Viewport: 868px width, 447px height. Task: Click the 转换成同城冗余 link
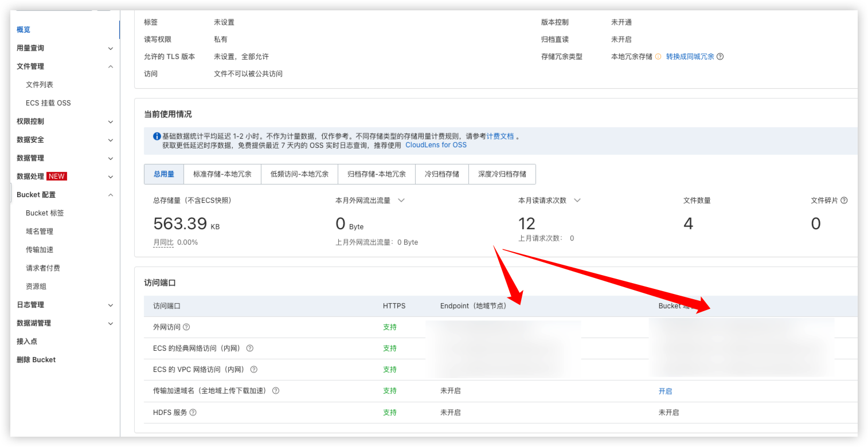click(x=690, y=57)
